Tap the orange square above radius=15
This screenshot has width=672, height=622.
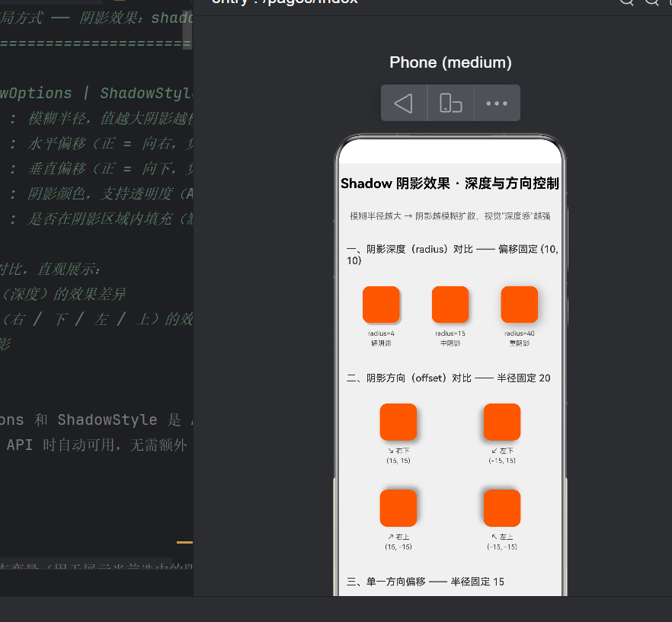pyautogui.click(x=450, y=305)
